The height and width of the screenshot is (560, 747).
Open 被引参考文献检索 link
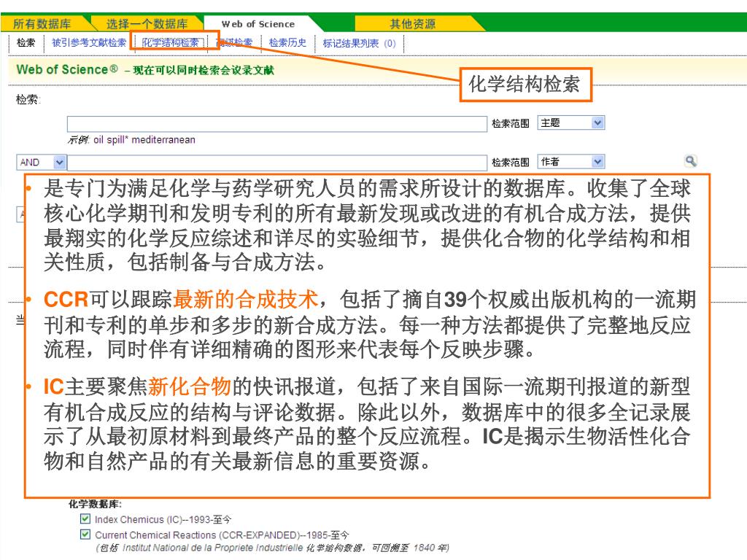tap(89, 43)
